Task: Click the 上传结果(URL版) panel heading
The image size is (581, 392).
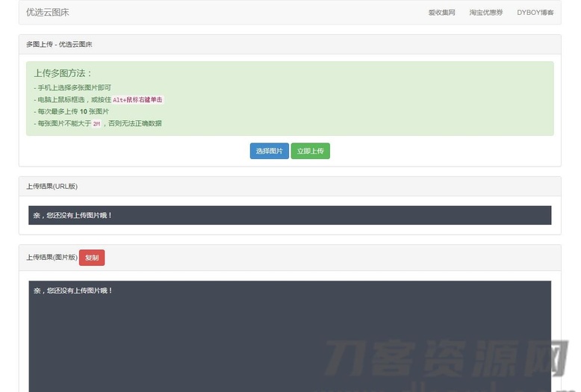Action: pyautogui.click(x=52, y=187)
